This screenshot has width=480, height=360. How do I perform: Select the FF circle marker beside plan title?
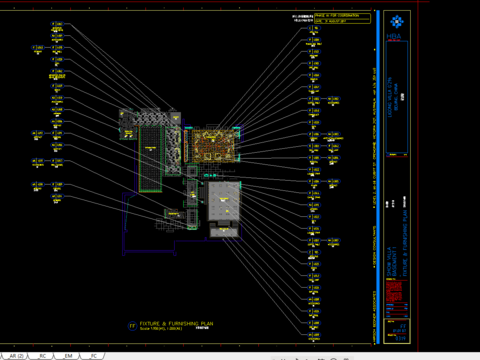(132, 326)
